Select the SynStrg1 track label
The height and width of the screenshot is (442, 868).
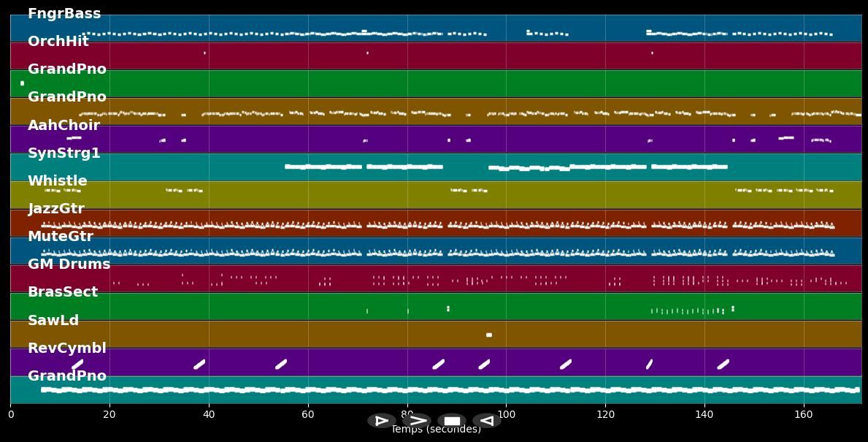click(x=64, y=153)
